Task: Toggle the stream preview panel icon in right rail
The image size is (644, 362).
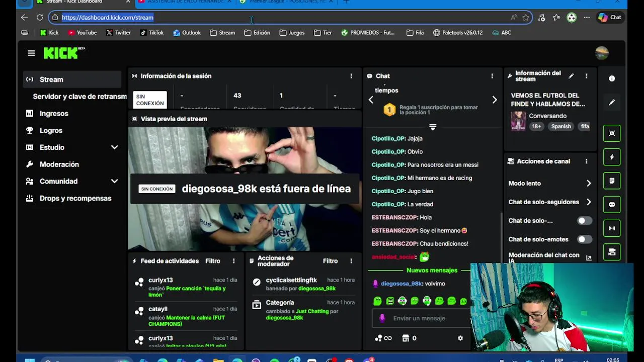Action: click(x=612, y=133)
